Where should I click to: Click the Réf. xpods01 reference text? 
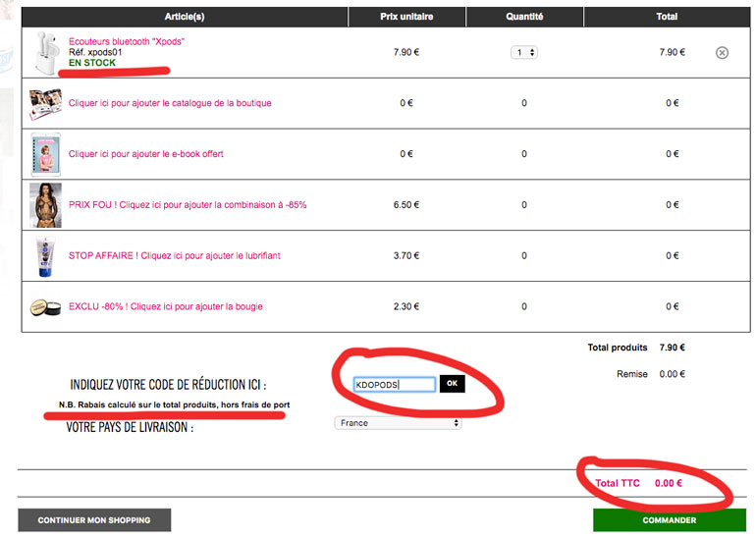click(x=95, y=52)
